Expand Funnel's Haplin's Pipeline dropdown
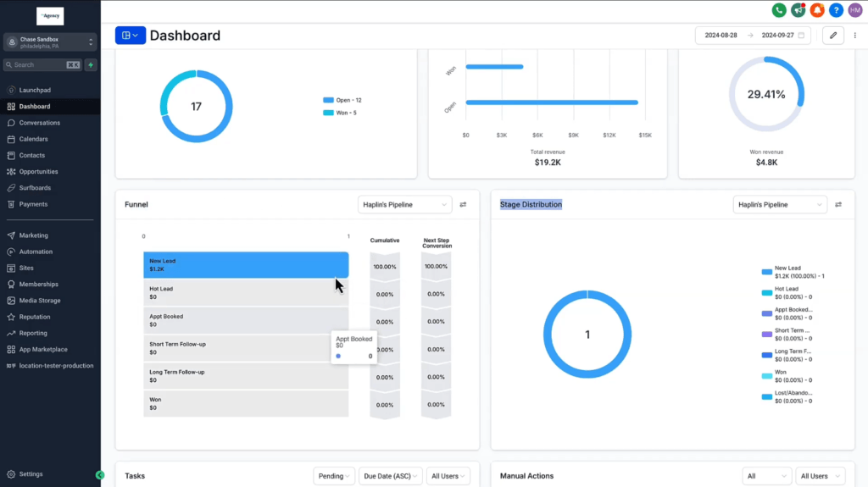 [x=404, y=205]
